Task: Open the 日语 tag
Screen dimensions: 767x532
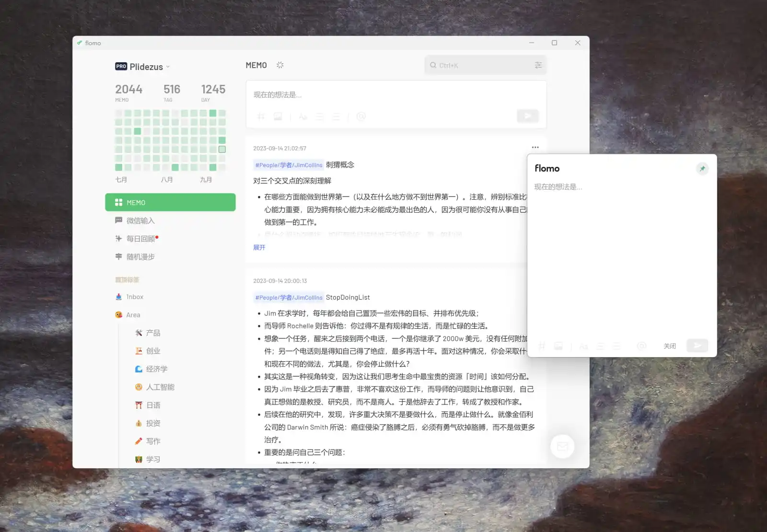Action: [x=148, y=405]
